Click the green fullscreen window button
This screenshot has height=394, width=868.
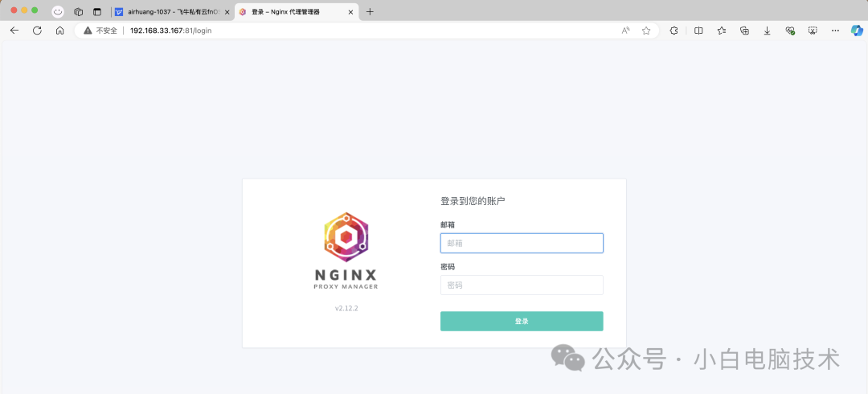[x=35, y=10]
